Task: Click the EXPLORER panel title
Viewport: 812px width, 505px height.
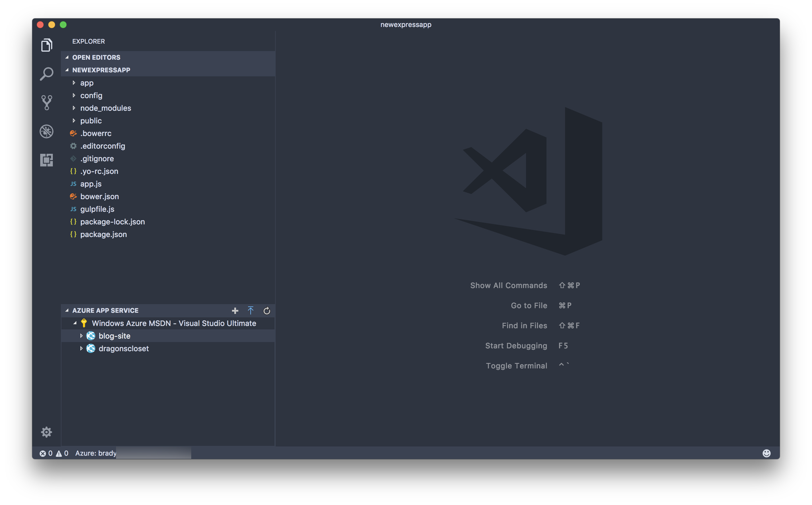Action: 88,41
